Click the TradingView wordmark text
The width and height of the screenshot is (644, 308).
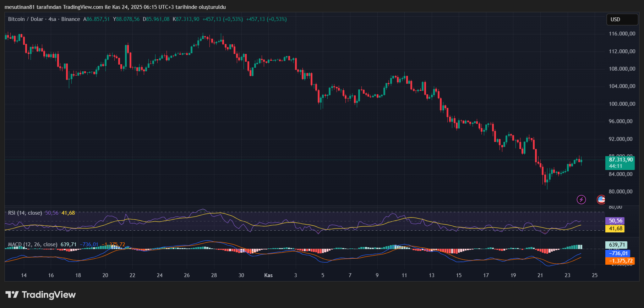pyautogui.click(x=49, y=295)
